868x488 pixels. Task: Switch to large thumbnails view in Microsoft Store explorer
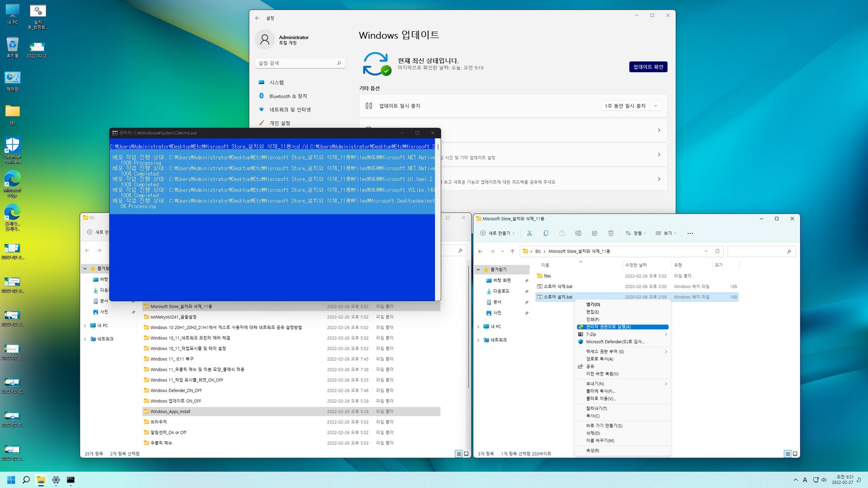pos(795,454)
